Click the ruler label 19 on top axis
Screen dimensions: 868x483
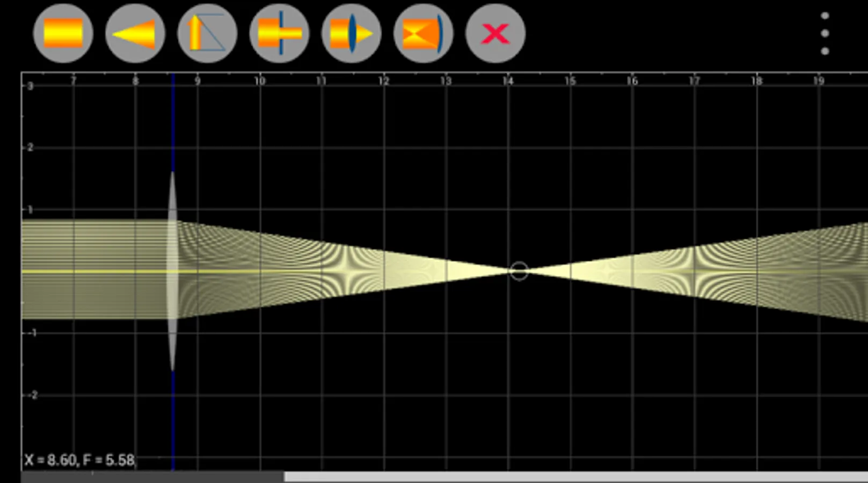818,81
